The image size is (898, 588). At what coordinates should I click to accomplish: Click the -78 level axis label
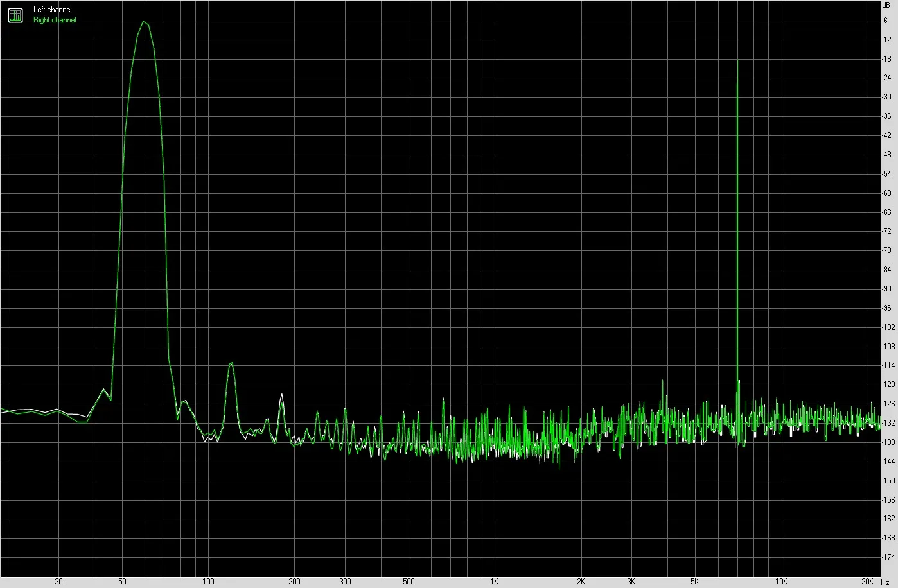pos(886,251)
